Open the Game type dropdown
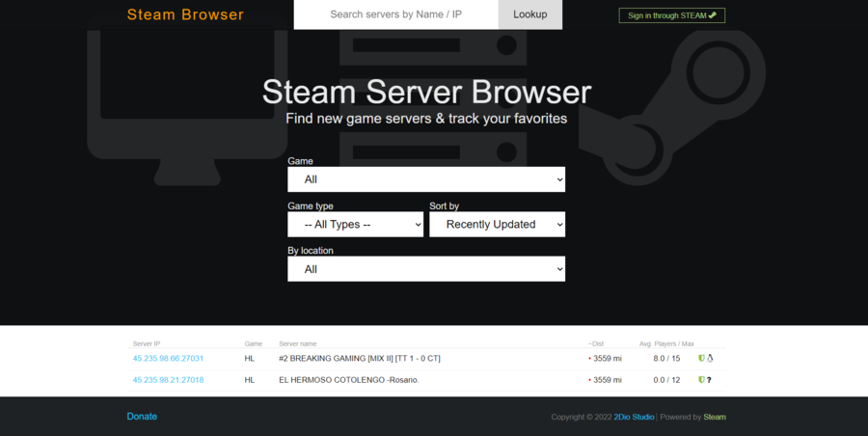The width and height of the screenshot is (868, 436). (355, 225)
